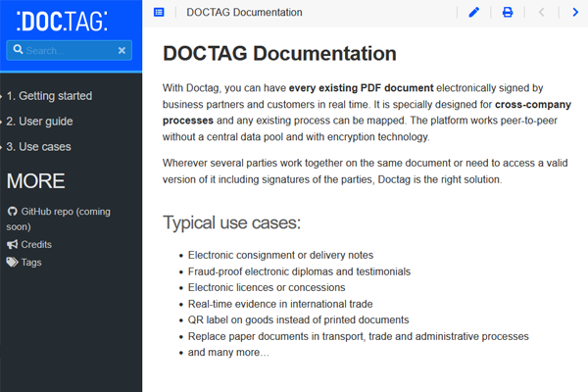Go to next page arrow

[575, 13]
